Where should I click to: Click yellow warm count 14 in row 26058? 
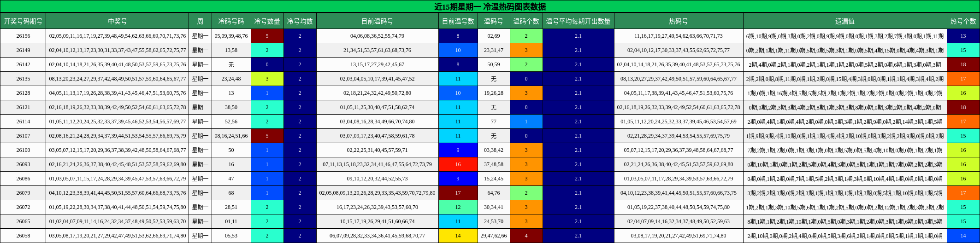[458, 236]
